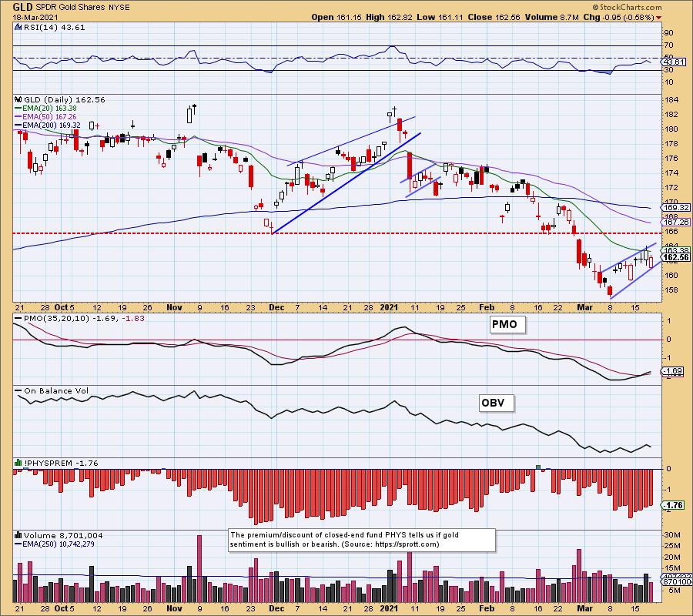Click the Feb label under the price panel
This screenshot has height=616, width=693.
[x=486, y=307]
